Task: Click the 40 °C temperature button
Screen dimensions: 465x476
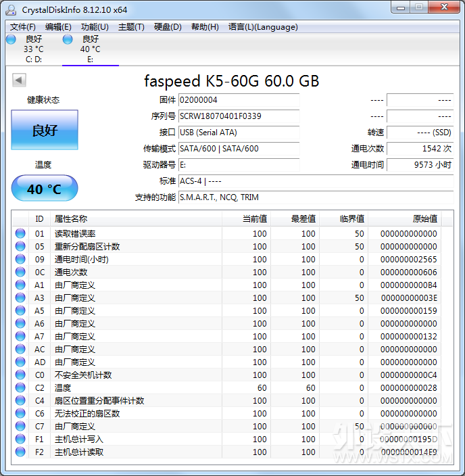Action: 45,188
